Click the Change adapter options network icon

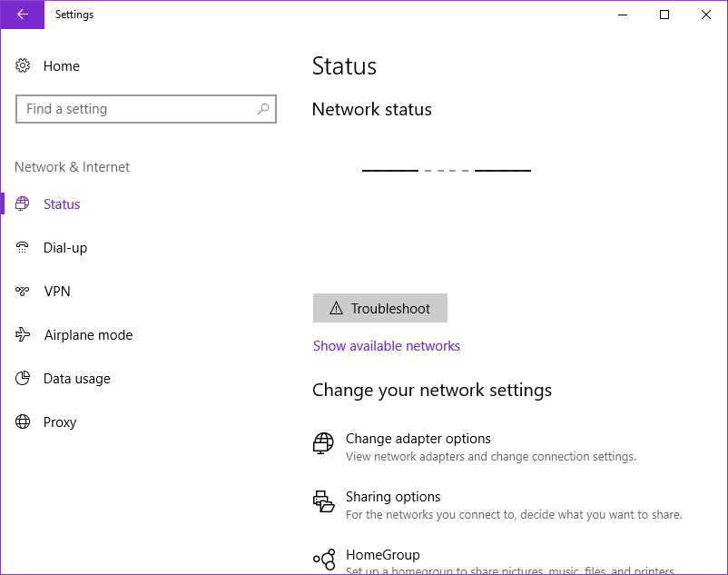point(323,444)
